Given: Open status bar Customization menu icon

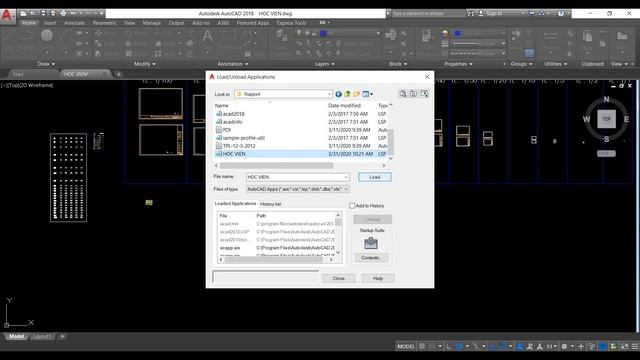Looking at the screenshot, I should [635, 347].
